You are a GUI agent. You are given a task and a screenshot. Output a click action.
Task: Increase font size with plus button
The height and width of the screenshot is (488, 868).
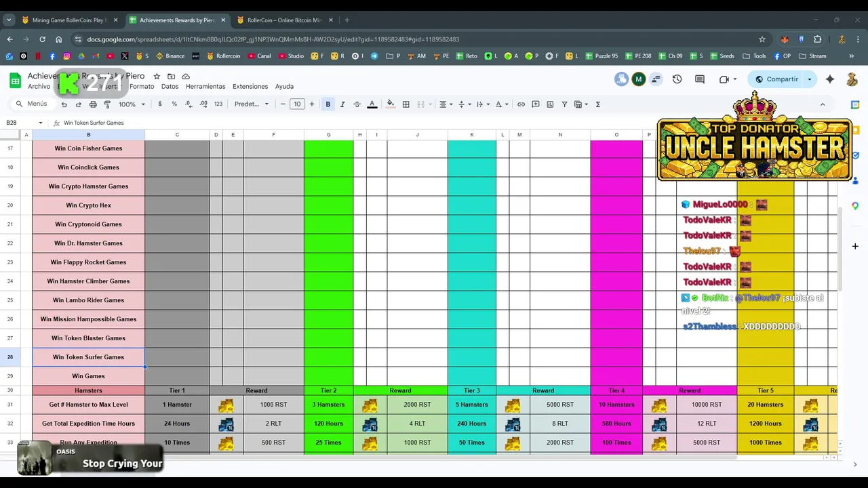[312, 104]
